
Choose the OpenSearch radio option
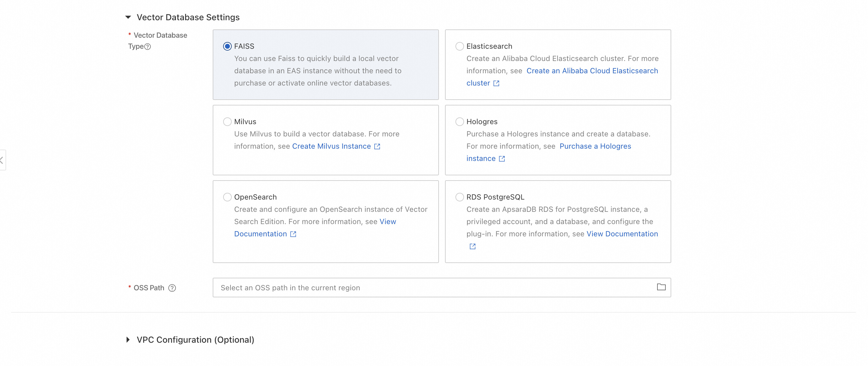pyautogui.click(x=227, y=197)
